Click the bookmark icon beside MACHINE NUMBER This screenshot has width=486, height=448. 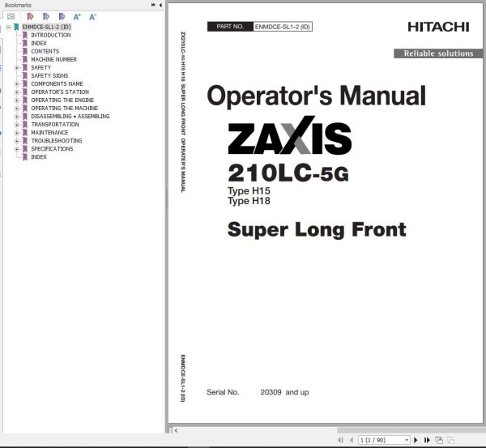(25, 59)
